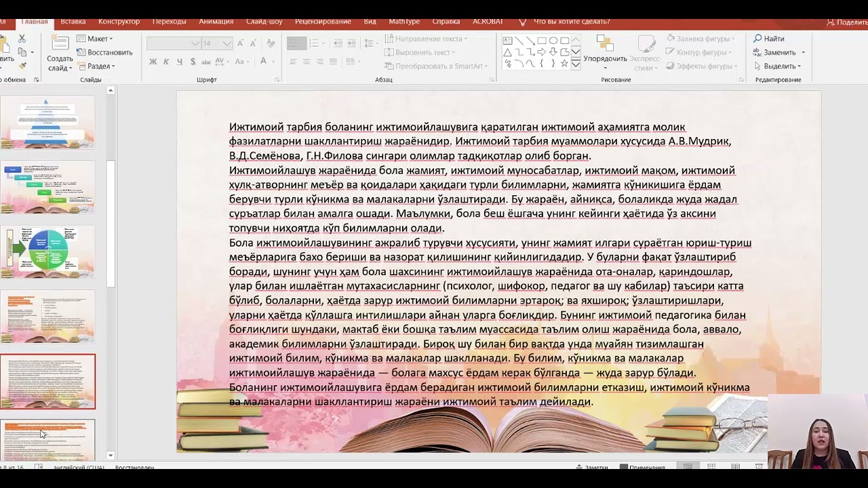Switch to the Переходы tab
The height and width of the screenshot is (488, 868).
tap(169, 22)
